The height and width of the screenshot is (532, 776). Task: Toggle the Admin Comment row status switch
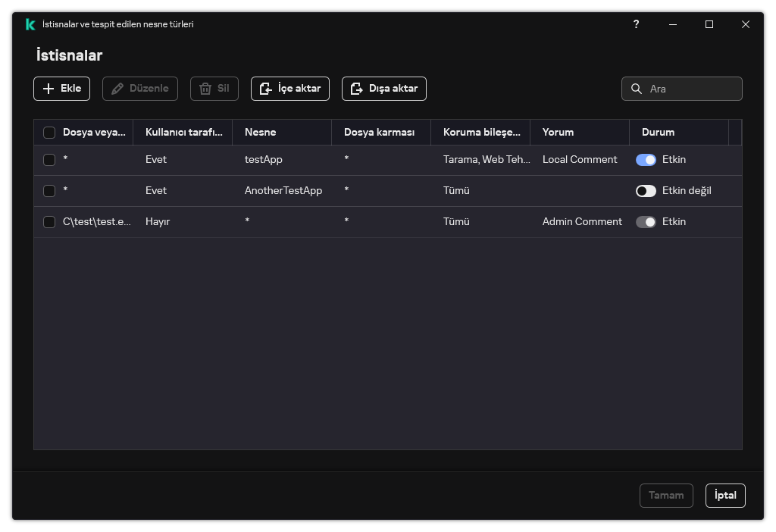pos(646,222)
